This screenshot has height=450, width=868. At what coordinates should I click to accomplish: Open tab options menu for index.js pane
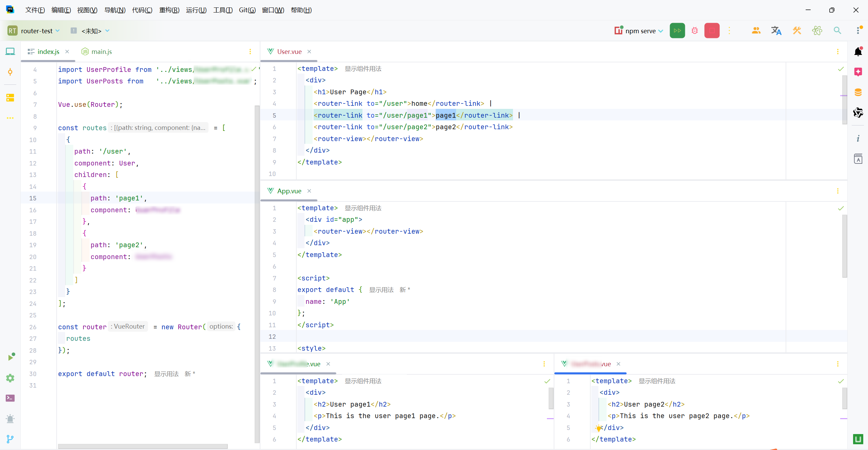pyautogui.click(x=250, y=52)
